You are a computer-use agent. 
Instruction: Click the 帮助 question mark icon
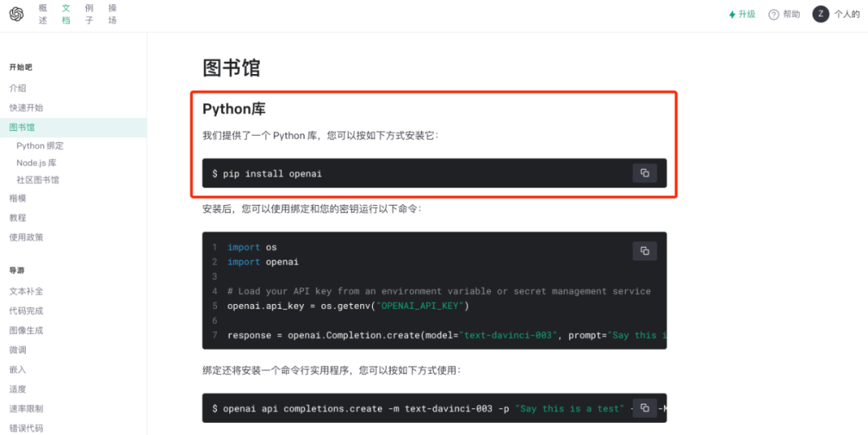(773, 14)
